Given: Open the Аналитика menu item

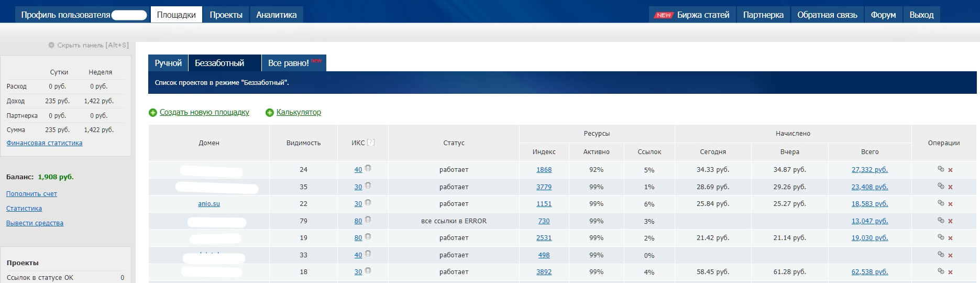Looking at the screenshot, I should pos(276,15).
